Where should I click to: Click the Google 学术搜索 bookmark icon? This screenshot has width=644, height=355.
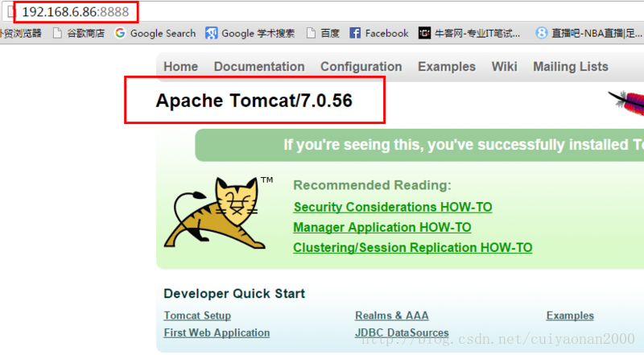tap(211, 33)
